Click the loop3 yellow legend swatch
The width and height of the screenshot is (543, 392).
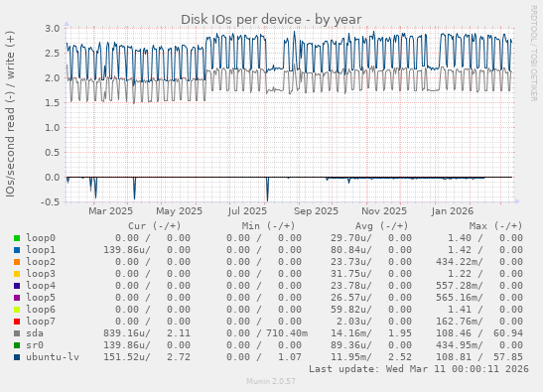pos(17,274)
